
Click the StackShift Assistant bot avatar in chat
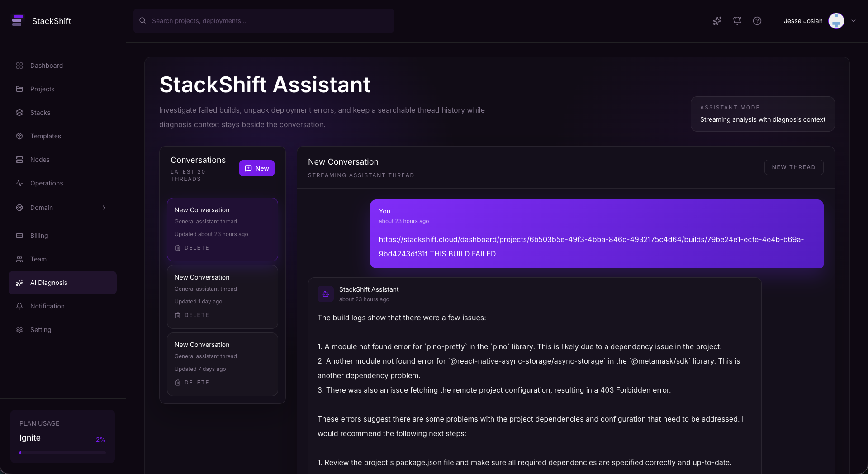325,294
